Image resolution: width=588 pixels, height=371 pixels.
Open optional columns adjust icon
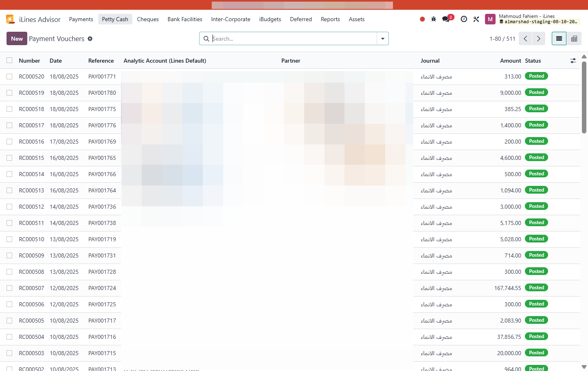573,61
